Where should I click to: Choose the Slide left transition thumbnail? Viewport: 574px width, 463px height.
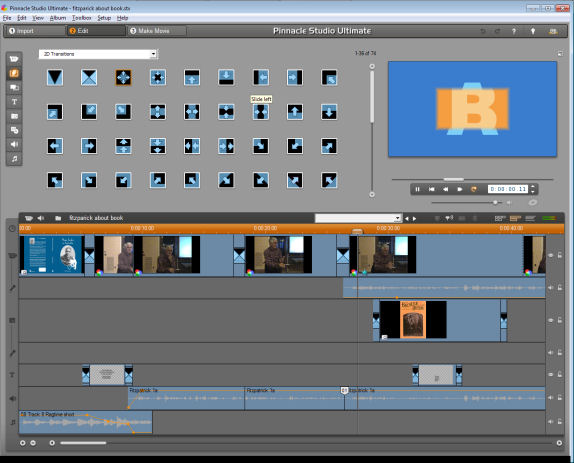coord(261,77)
